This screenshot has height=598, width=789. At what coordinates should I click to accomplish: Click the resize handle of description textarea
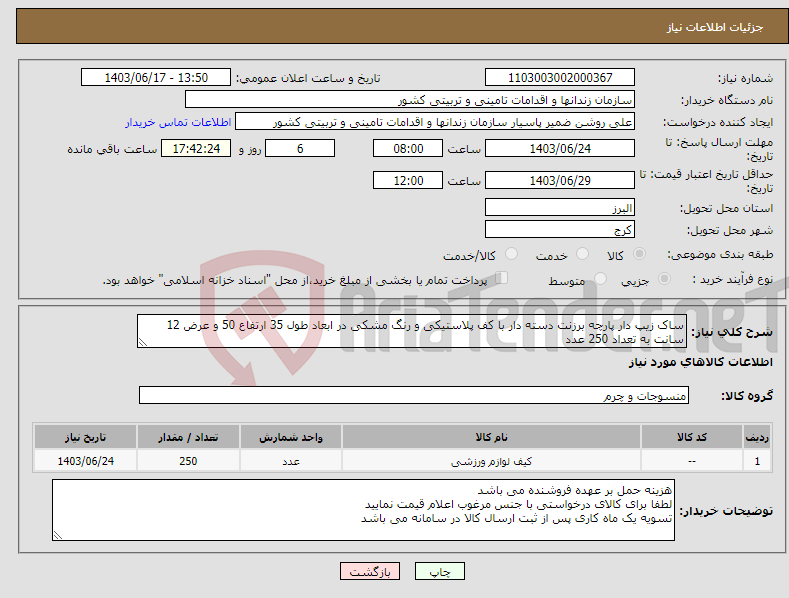click(x=143, y=342)
